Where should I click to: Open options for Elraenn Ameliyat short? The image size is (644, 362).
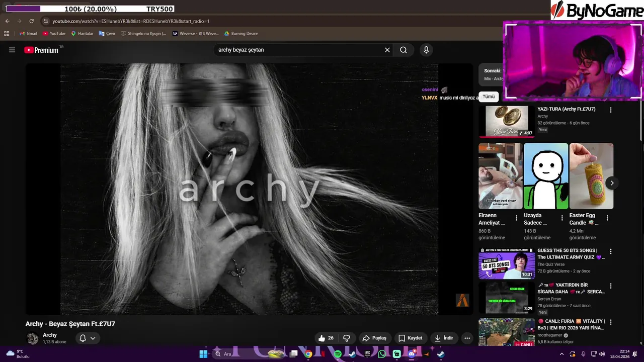516,218
